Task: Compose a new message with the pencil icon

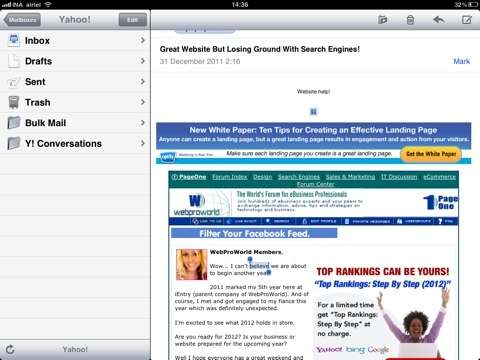Action: [467, 20]
